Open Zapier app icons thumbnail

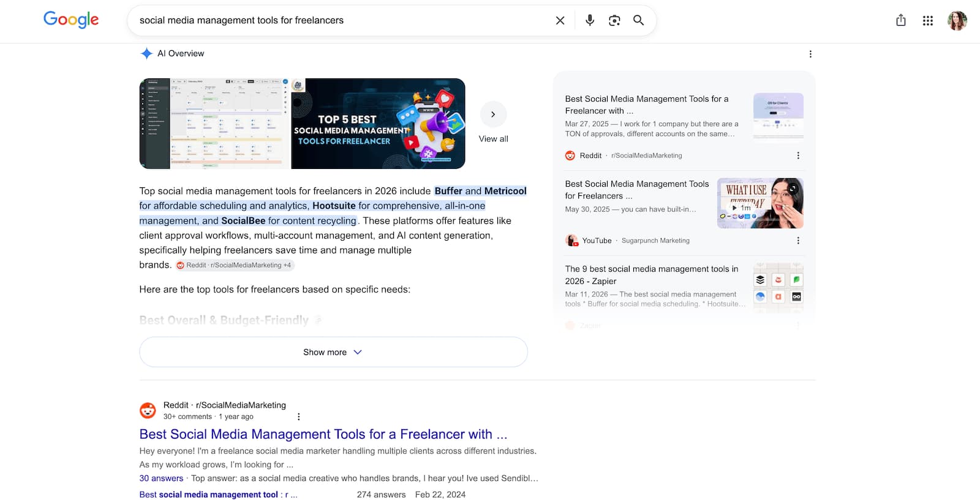[x=778, y=288]
